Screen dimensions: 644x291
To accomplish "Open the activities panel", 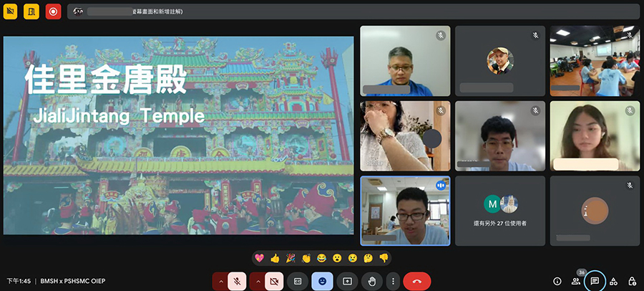I will click(613, 282).
